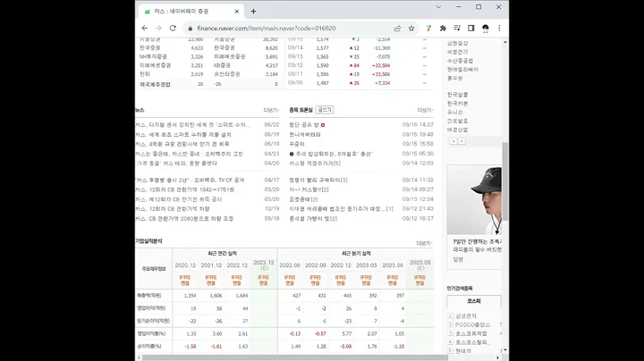Open discussion post dated 09/15 05:30
The image size is (644, 361).
tap(331, 154)
